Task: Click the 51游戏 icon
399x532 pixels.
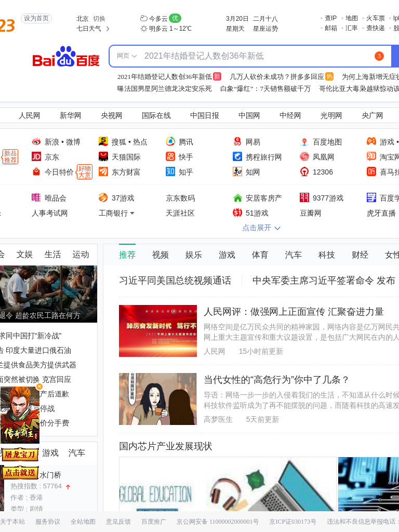Action: click(237, 212)
